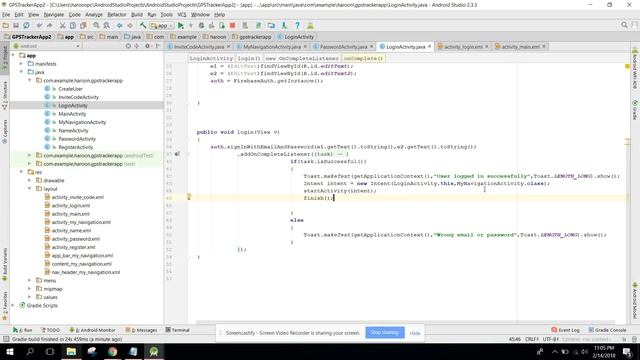Click the LoginActivity breadcrumb in editor
The image size is (640, 360).
[211, 58]
